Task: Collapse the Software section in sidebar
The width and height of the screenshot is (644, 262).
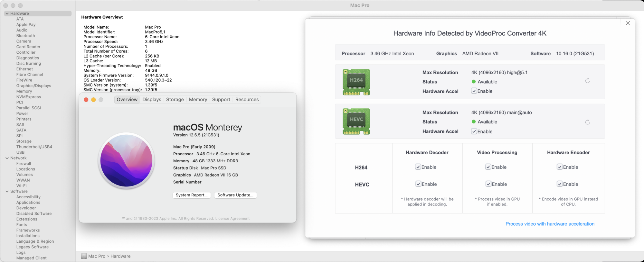Action: tap(7, 191)
